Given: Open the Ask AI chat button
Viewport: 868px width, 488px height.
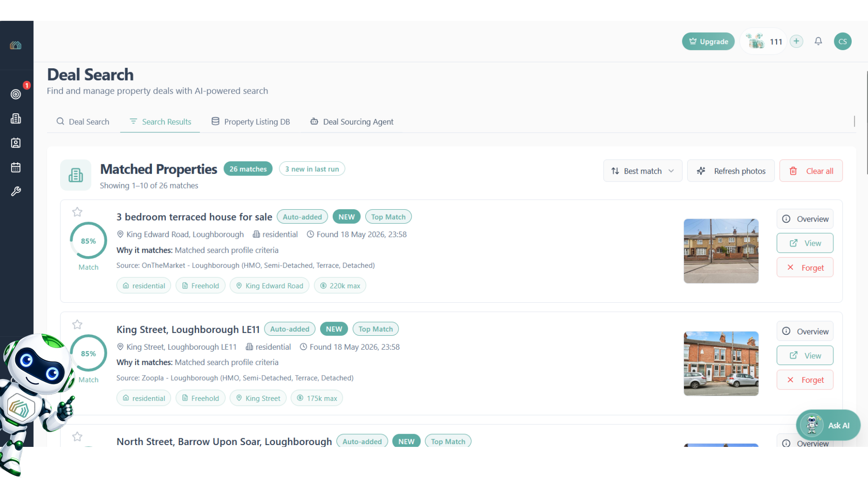Looking at the screenshot, I should pos(828,425).
